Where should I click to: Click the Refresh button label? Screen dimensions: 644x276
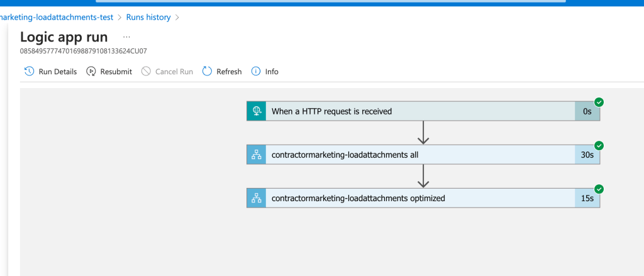[x=229, y=72]
